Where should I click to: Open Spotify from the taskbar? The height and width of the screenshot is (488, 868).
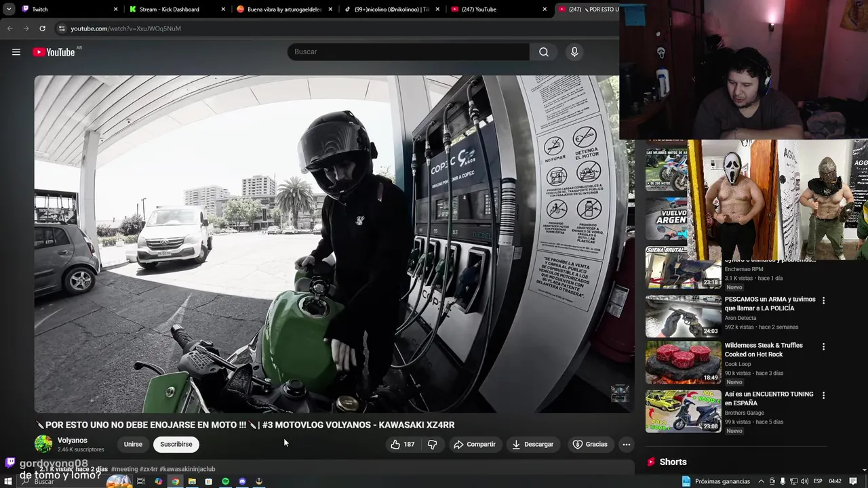point(226,481)
